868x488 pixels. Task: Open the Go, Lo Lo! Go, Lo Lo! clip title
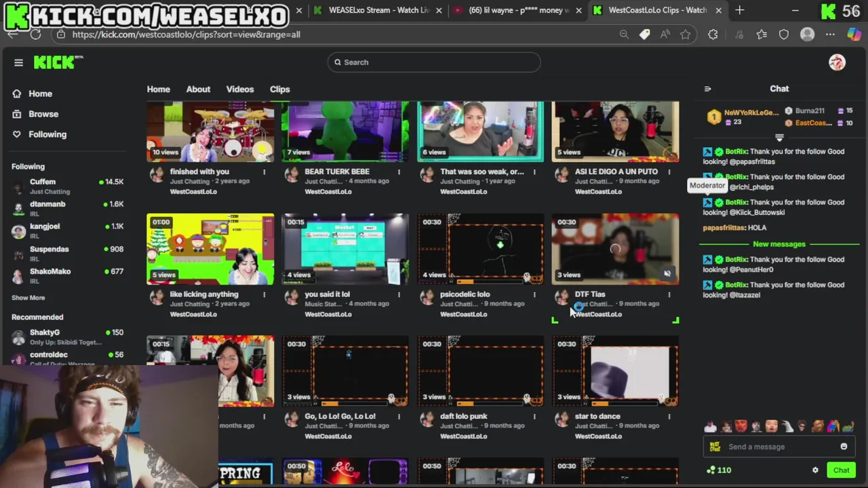coord(340,416)
